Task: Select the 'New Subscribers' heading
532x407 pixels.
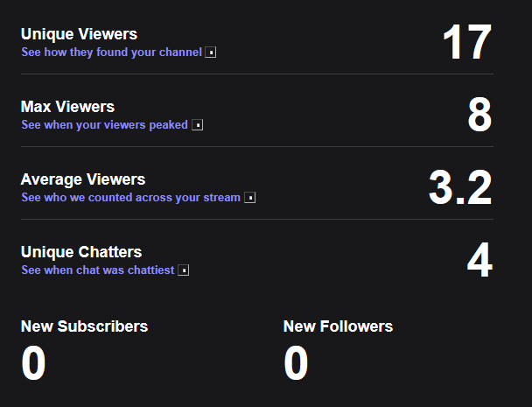Action: [84, 326]
